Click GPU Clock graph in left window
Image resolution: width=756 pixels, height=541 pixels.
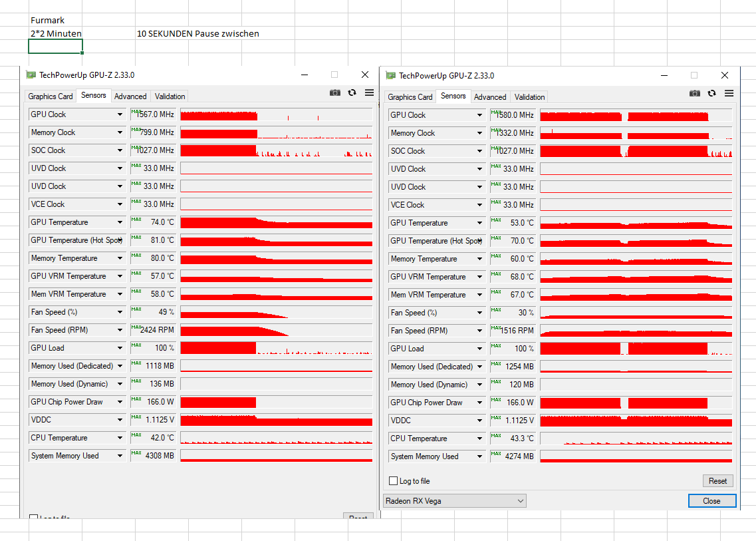(x=276, y=114)
